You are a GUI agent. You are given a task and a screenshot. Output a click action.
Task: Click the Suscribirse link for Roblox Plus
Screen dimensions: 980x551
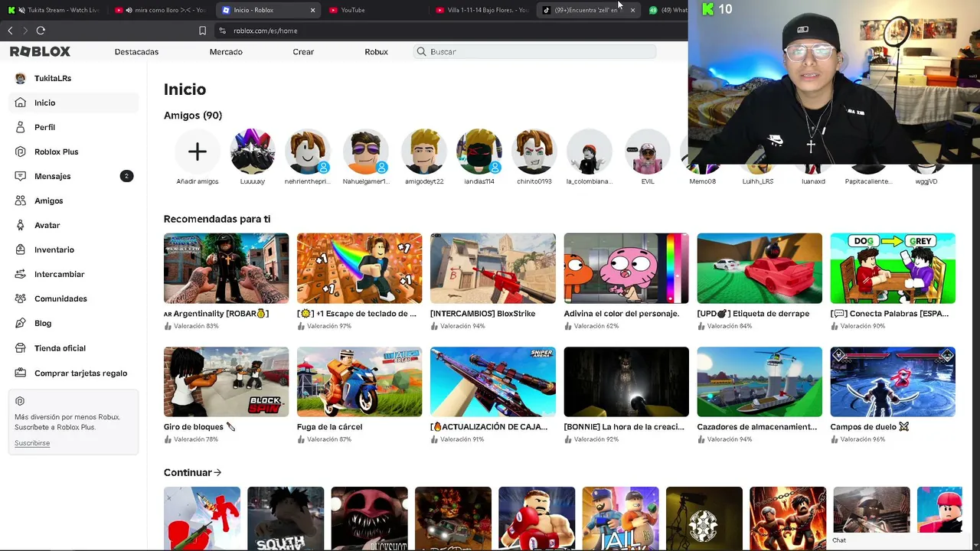[x=32, y=443]
